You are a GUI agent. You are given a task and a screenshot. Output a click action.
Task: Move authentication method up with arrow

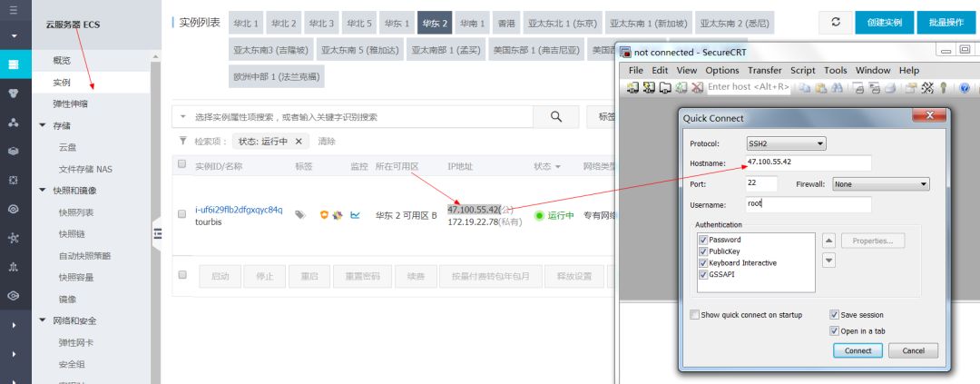828,241
